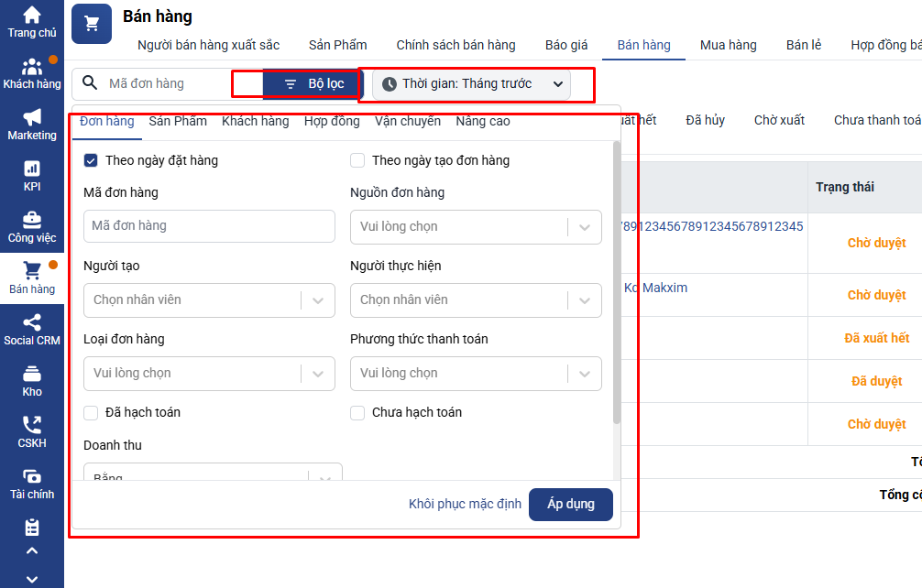Enable Theo ngày tạo đơn hàng checkbox
922x588 pixels.
357,160
